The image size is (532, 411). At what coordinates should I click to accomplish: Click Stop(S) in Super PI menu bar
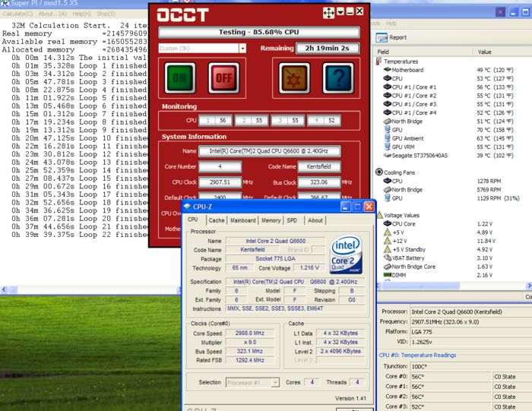pos(106,14)
